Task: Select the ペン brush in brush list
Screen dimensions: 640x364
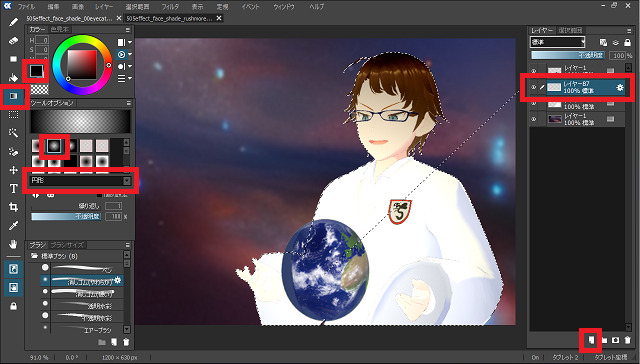Action: coord(82,268)
